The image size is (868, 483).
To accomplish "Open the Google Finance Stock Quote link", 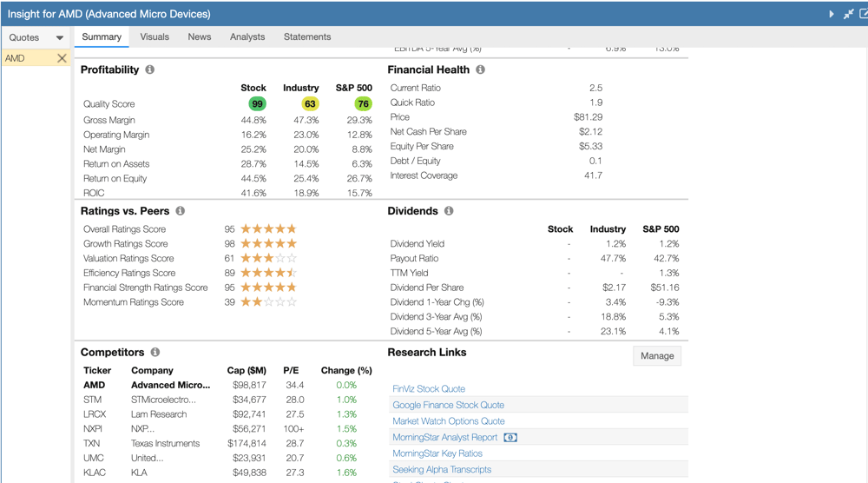I will (x=449, y=405).
